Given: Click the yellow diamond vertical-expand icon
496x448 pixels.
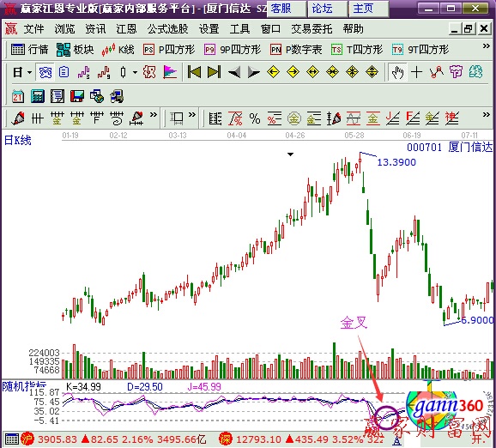Looking at the screenshot, I should [x=372, y=72].
